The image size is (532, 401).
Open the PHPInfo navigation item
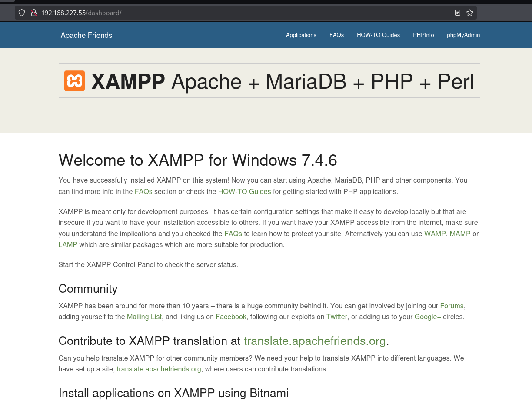tap(423, 35)
